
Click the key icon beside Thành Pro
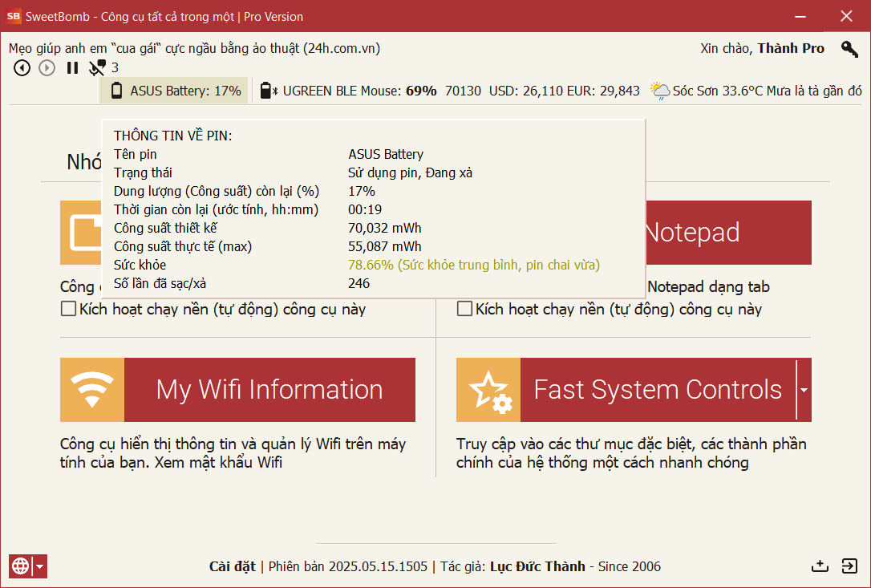coord(849,49)
